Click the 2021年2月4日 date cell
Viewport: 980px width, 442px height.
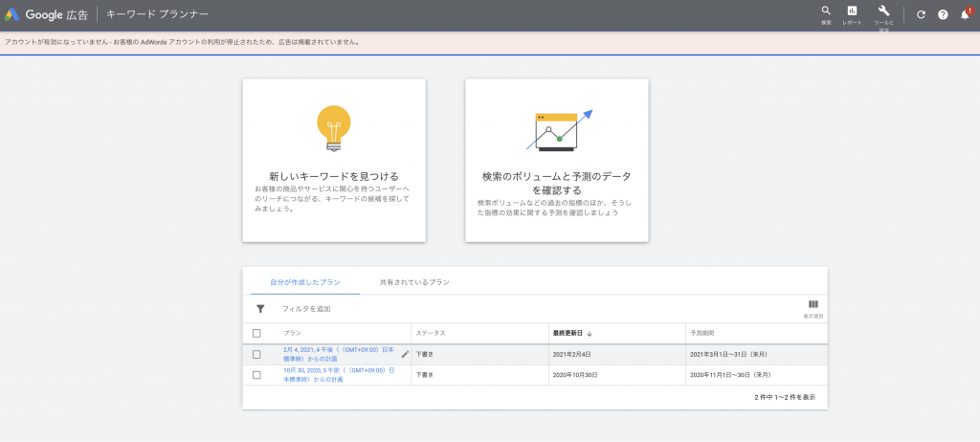[572, 355]
